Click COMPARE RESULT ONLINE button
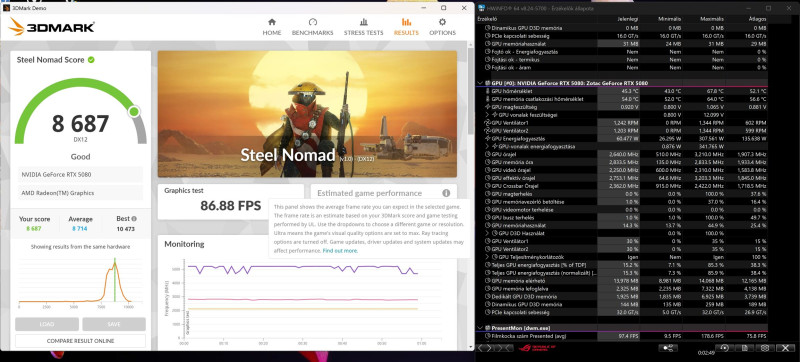The height and width of the screenshot is (362, 800). pos(80,341)
